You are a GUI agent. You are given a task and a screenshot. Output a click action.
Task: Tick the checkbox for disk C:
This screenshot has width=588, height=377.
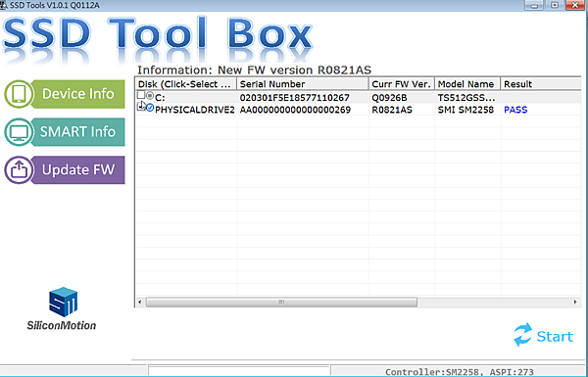tap(141, 95)
